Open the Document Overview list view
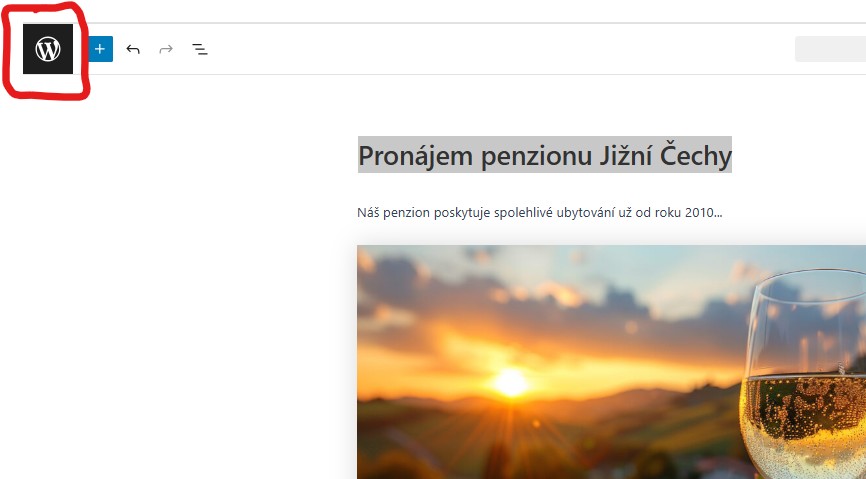This screenshot has width=866, height=479. pos(200,49)
